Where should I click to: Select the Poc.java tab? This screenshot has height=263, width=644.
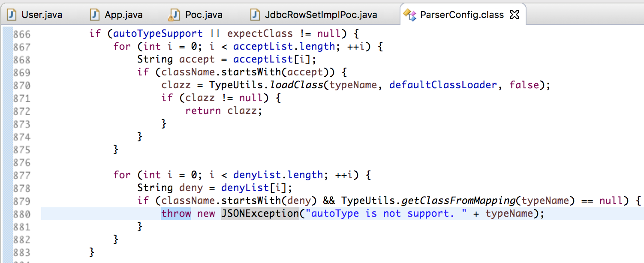196,15
